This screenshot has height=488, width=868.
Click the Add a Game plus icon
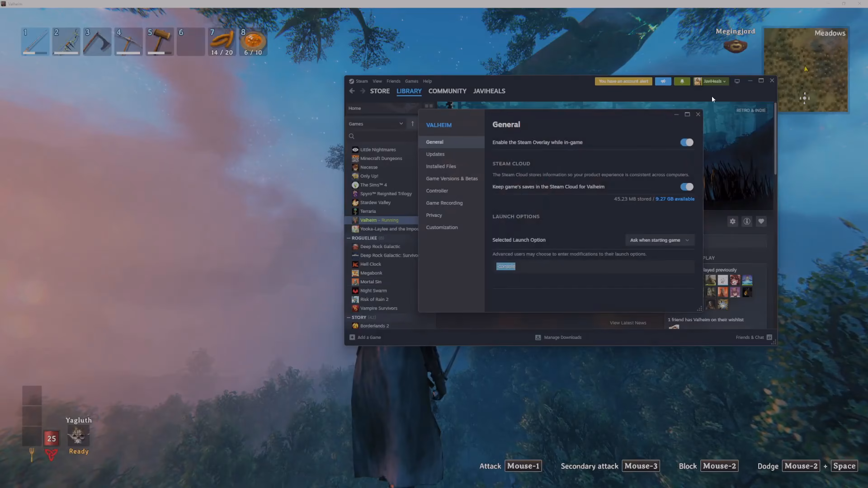[352, 337]
